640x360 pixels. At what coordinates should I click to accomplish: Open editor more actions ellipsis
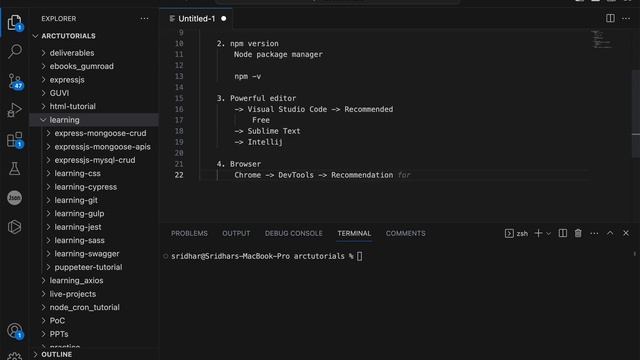pos(626,18)
